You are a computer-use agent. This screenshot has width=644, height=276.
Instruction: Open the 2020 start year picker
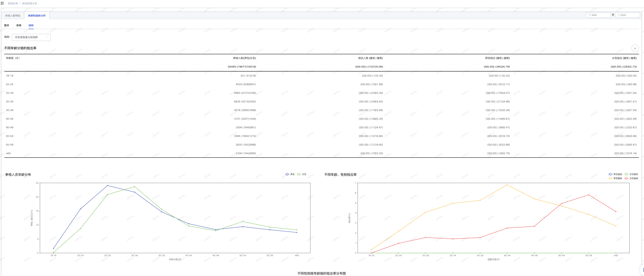click(x=599, y=15)
